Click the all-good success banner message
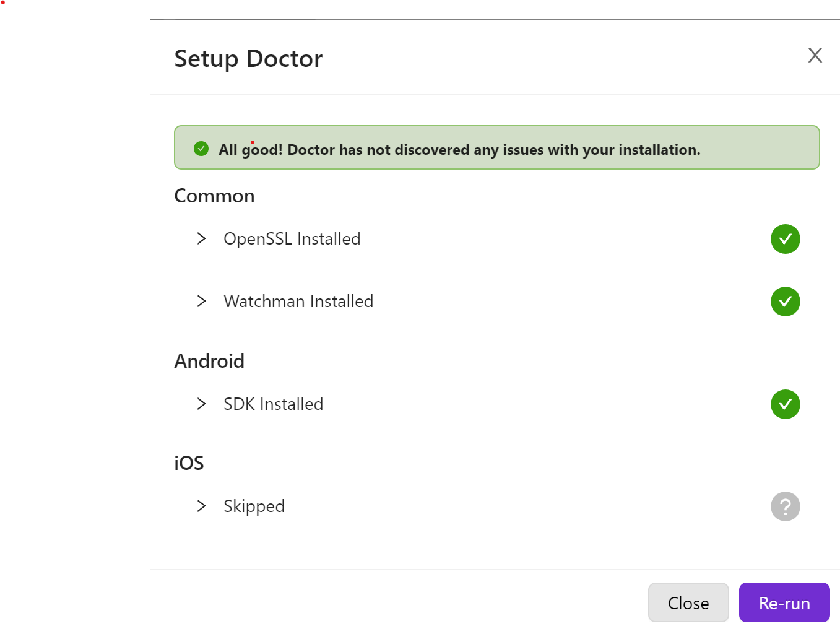Screen dimensions: 840x634 pos(459,149)
